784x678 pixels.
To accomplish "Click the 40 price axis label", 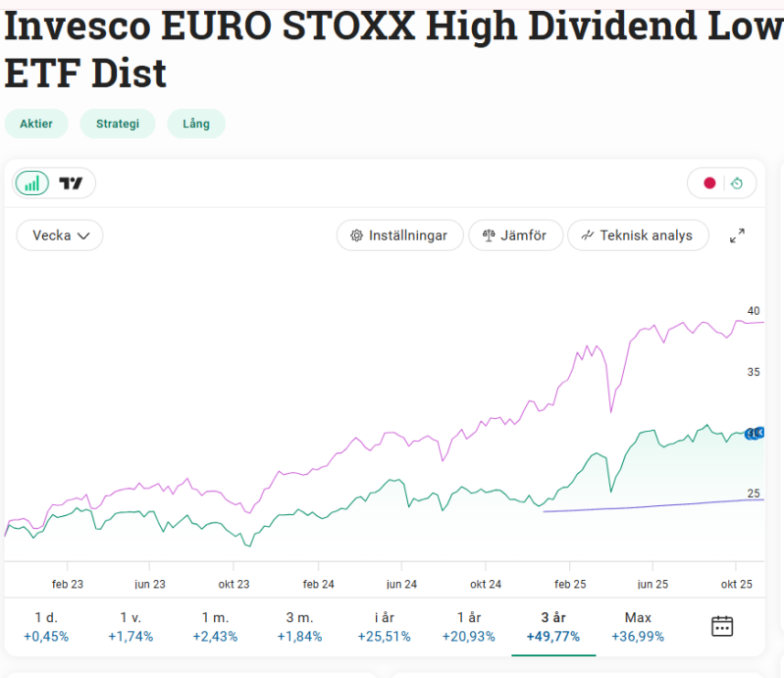I will point(754,311).
